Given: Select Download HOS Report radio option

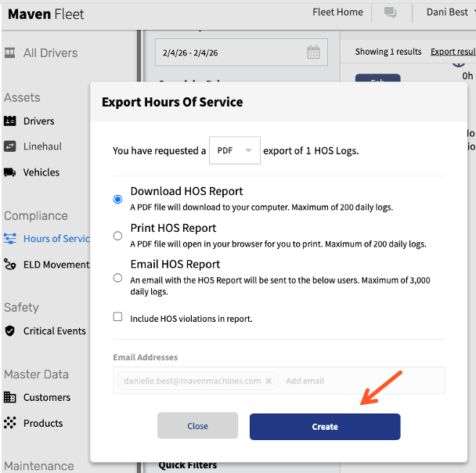Looking at the screenshot, I should [x=117, y=199].
